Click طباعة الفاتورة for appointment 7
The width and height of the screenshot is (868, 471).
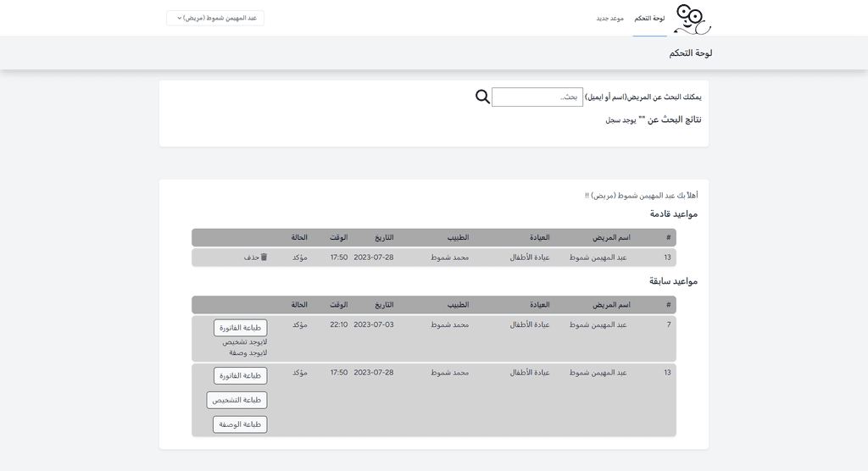[x=240, y=328]
